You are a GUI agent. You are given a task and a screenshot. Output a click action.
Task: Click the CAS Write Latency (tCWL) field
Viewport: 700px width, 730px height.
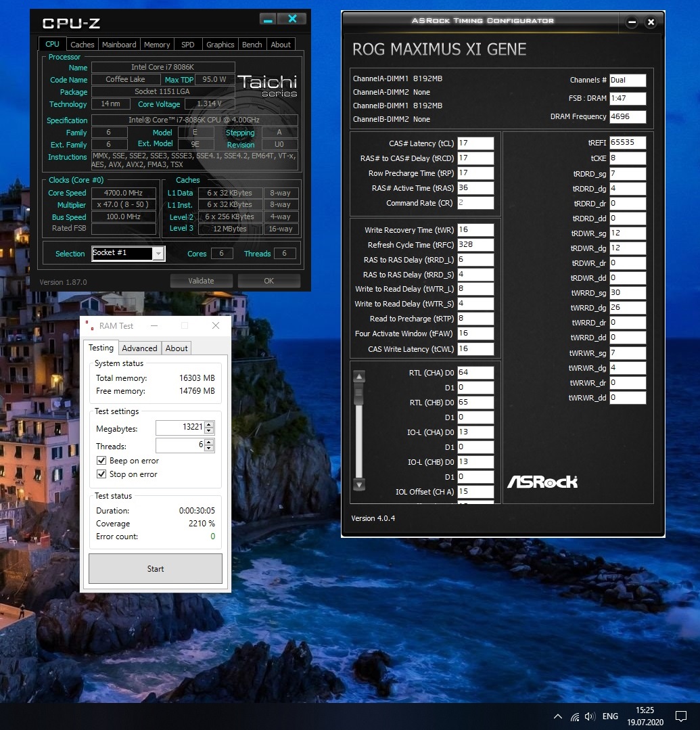point(475,348)
